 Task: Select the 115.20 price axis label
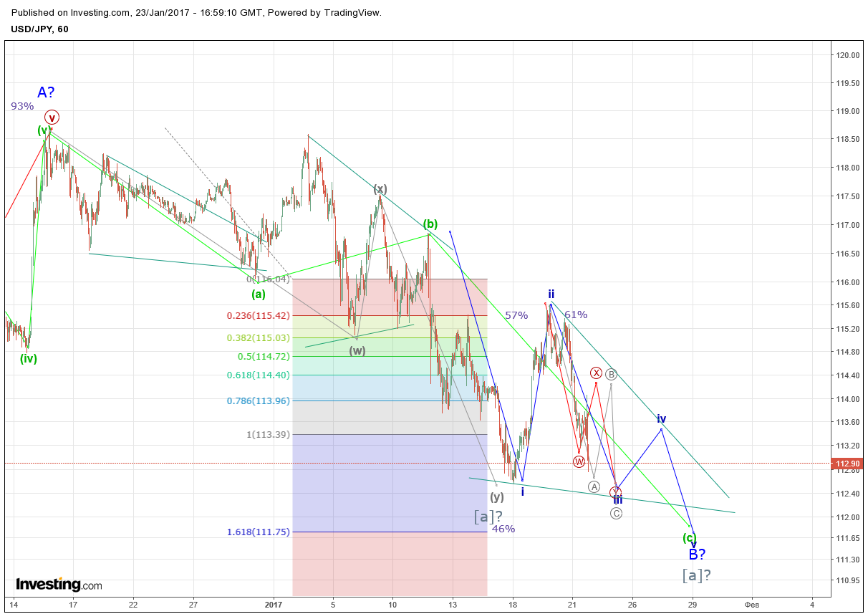click(x=847, y=329)
